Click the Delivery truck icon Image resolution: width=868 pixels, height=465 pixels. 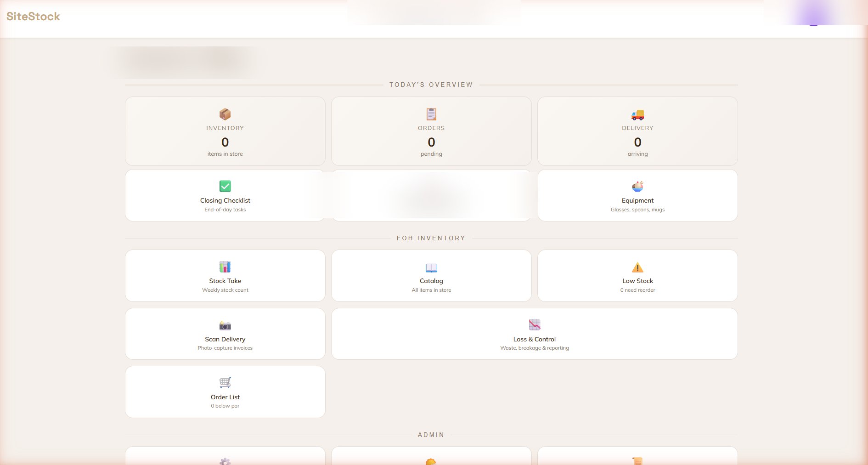pyautogui.click(x=637, y=115)
